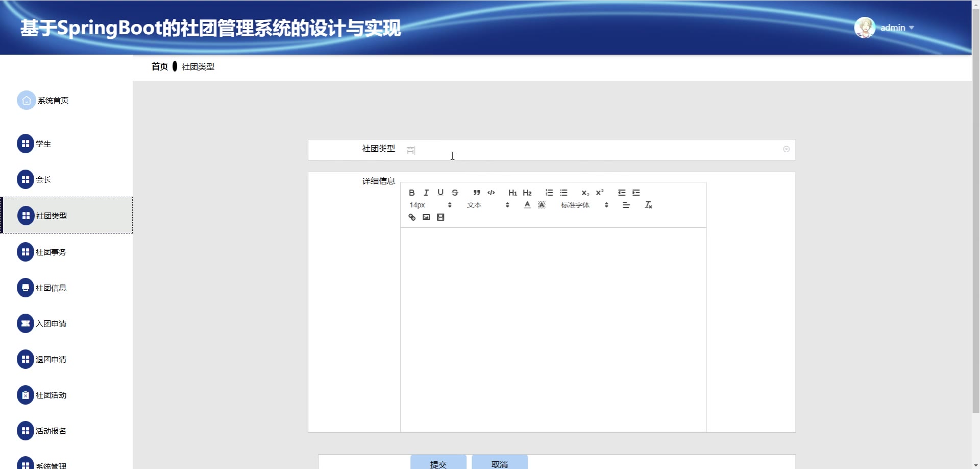Toggle bold formatting in the editor
The width and height of the screenshot is (980, 469).
[x=412, y=193]
